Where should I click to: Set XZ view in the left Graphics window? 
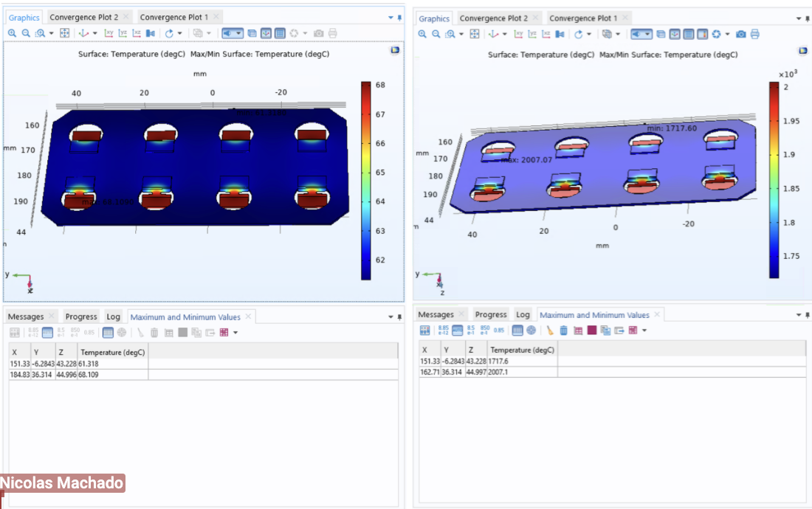(137, 33)
